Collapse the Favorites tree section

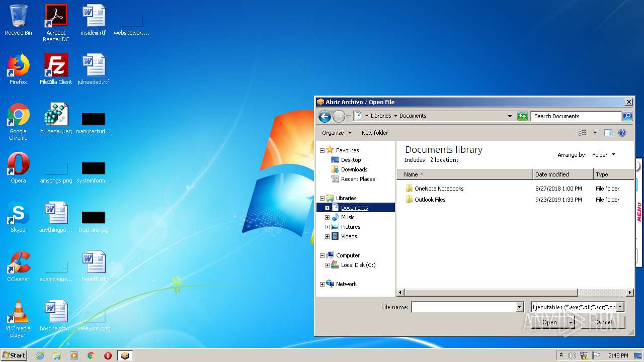coord(322,150)
